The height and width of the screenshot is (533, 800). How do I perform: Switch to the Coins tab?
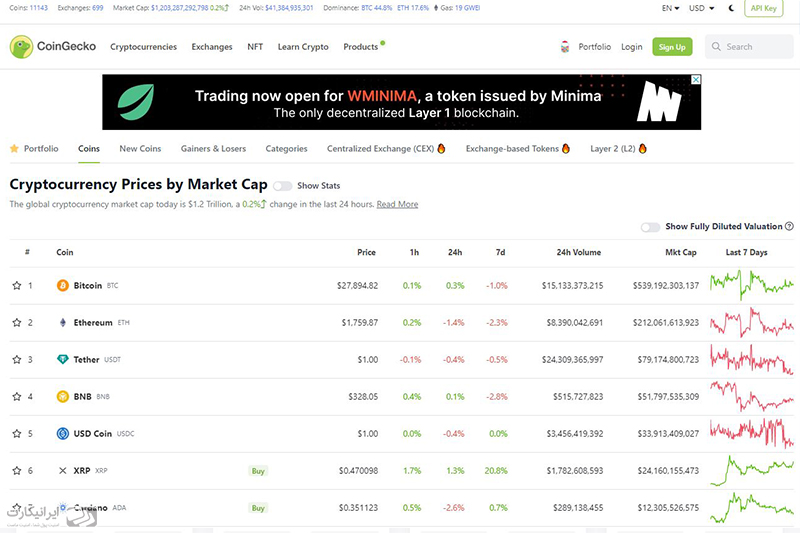(89, 148)
